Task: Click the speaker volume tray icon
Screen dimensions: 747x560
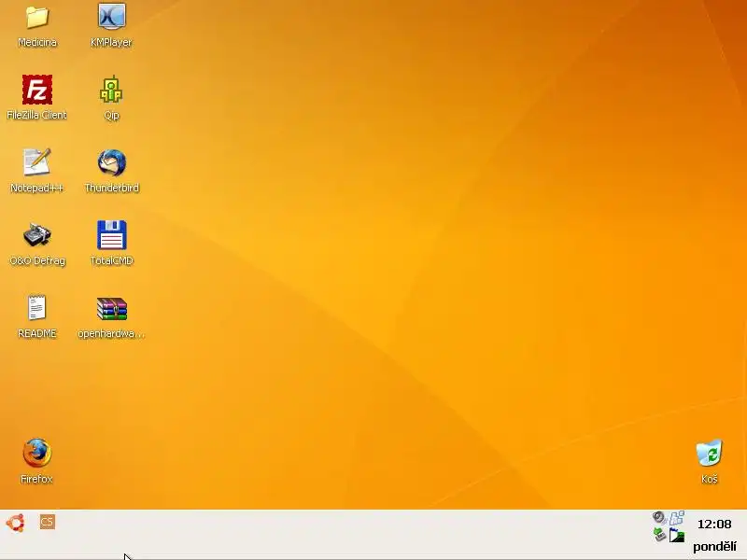Action: click(x=659, y=518)
